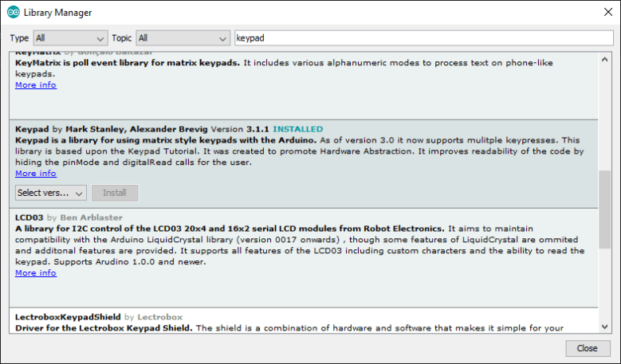Viewport: 621px width, 364px height.
Task: Select the LectroboxKeypadShield library title
Action: pyautogui.click(x=68, y=317)
